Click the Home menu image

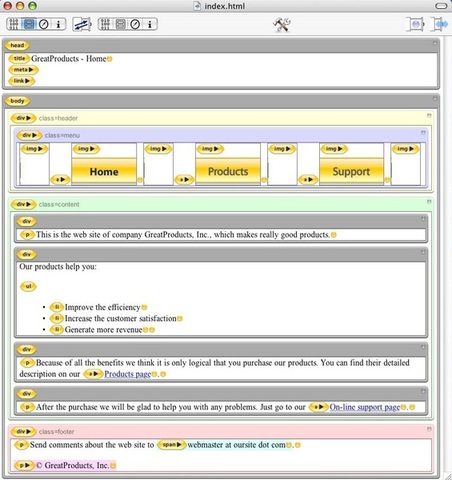[x=104, y=172]
